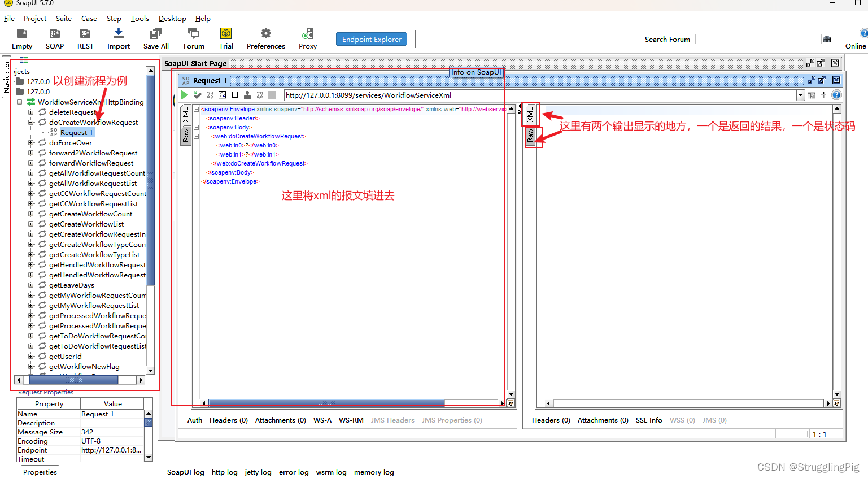868x478 pixels.
Task: Show the SoapUI log tab
Action: tap(186, 472)
